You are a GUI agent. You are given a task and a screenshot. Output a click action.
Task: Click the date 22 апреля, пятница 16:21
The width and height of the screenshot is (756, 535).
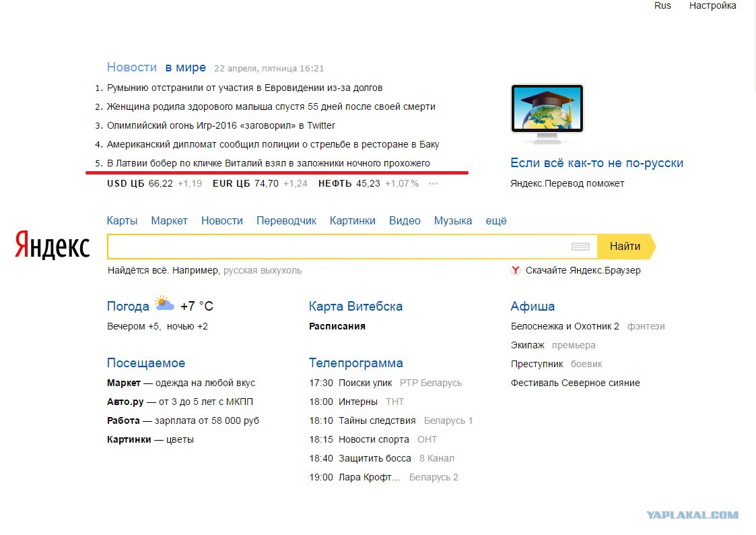pos(269,69)
